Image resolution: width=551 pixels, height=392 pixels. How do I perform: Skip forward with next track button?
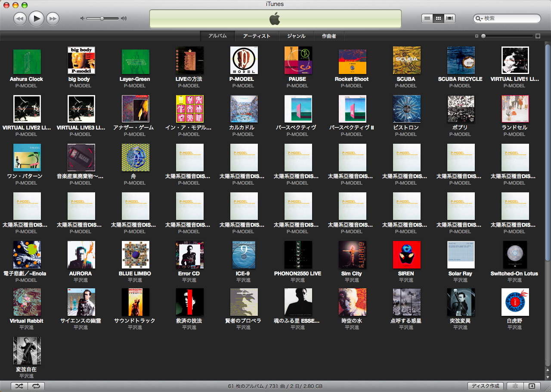point(53,19)
